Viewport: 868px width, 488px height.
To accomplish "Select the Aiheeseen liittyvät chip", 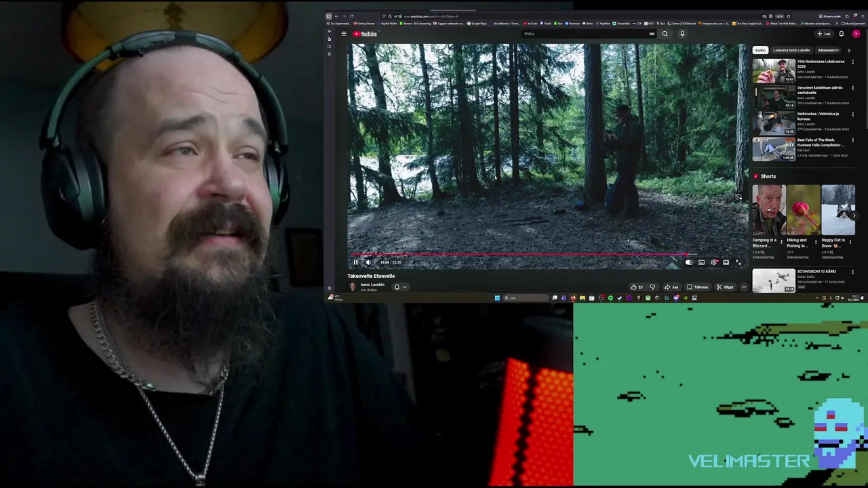I will click(x=828, y=50).
